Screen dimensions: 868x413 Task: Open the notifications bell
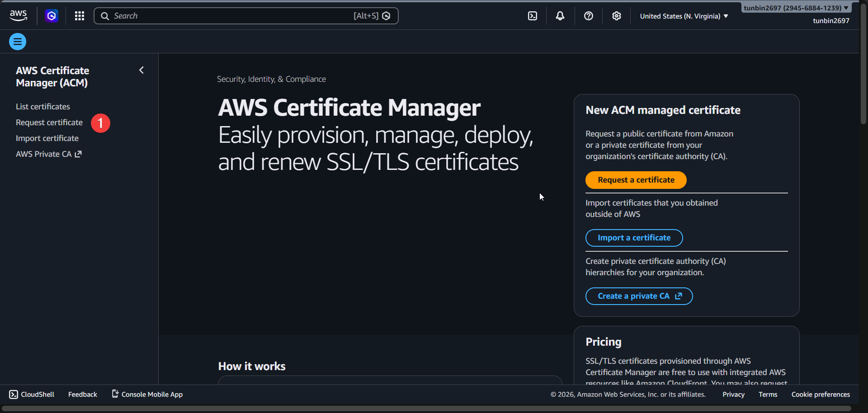(560, 15)
